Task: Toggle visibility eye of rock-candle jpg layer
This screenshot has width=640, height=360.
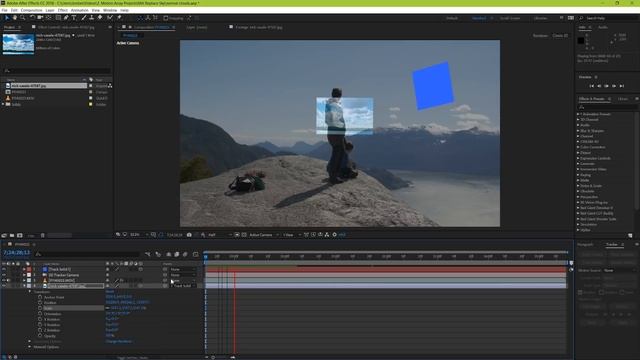Action: pos(4,286)
